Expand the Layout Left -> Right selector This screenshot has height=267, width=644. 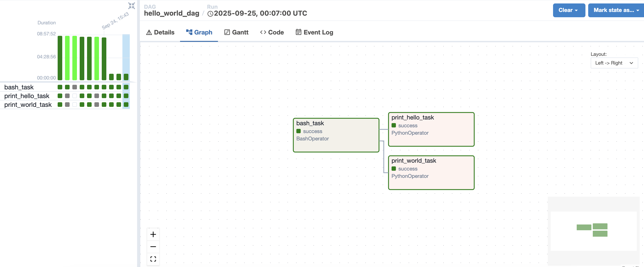pos(614,63)
